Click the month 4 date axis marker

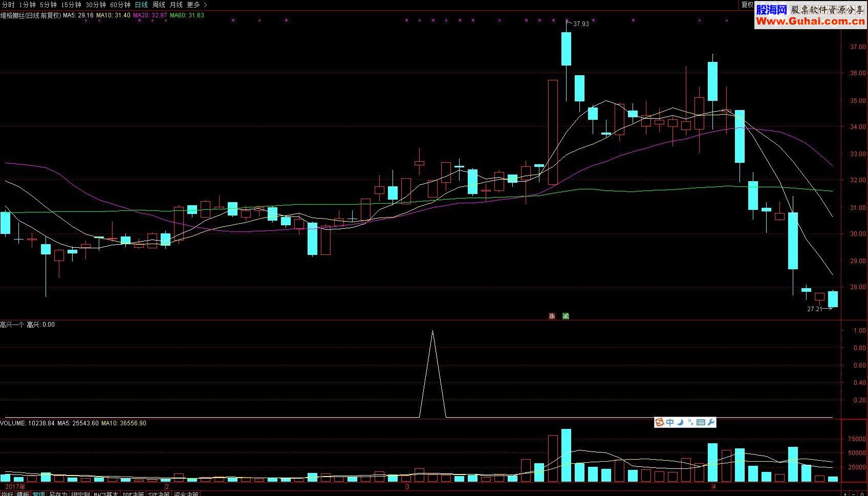pos(713,486)
